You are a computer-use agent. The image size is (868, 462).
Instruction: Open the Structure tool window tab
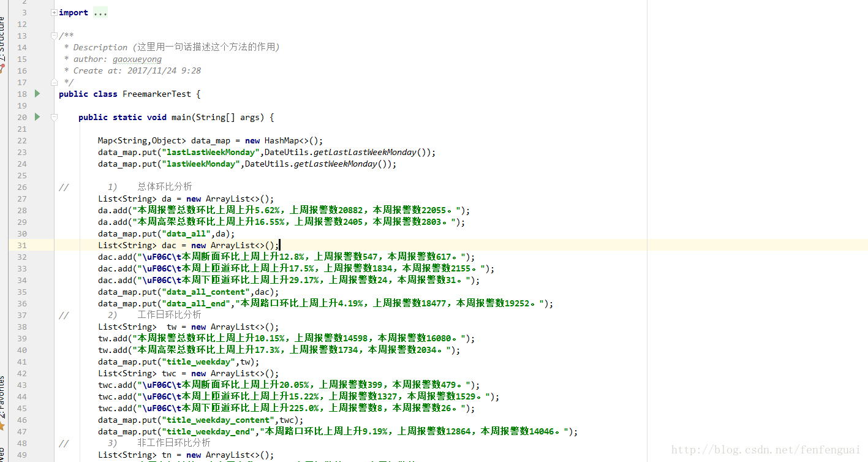point(2,40)
